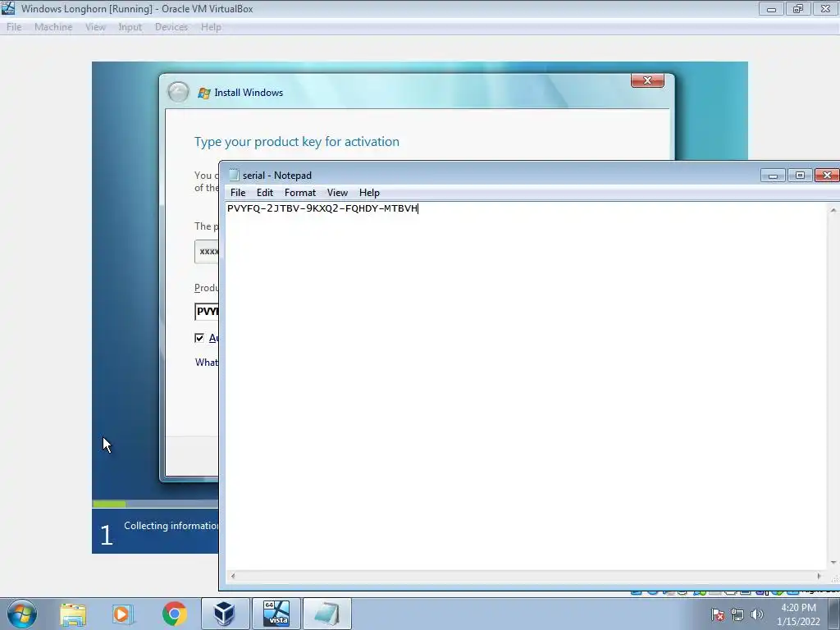
Task: Minimize the VirtualBox window
Action: (x=771, y=9)
